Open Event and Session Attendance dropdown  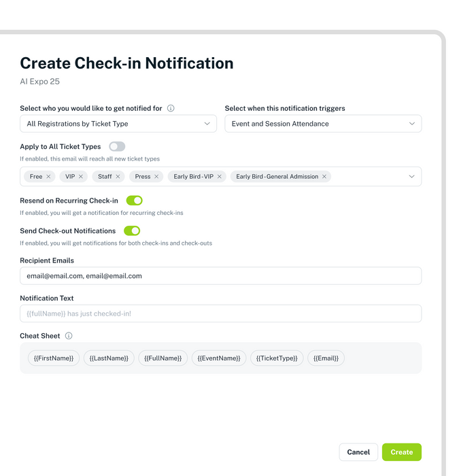[323, 124]
